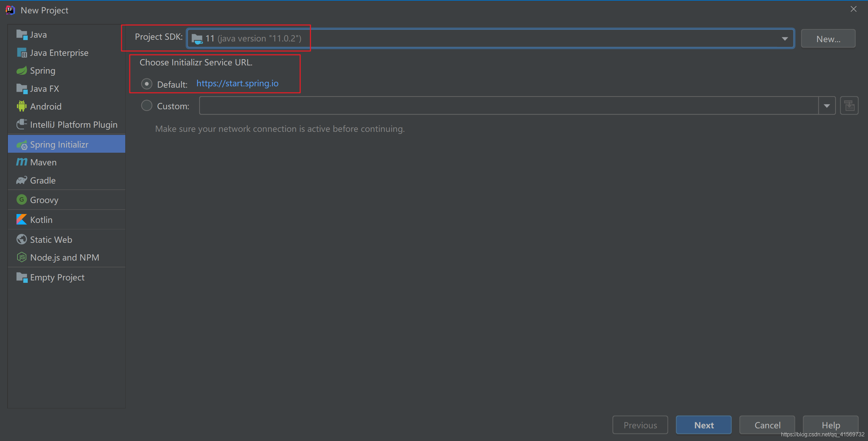Click the New SDK button
The height and width of the screenshot is (441, 868).
[x=829, y=38]
